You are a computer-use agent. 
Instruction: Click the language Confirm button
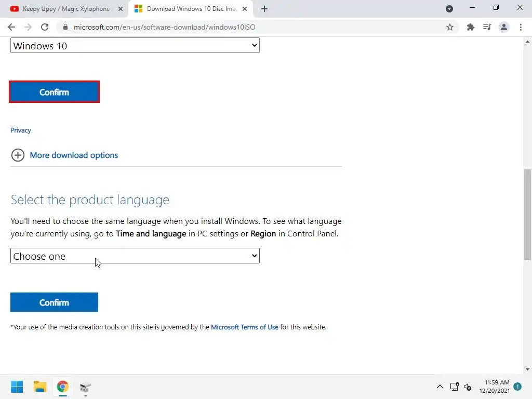tap(54, 302)
